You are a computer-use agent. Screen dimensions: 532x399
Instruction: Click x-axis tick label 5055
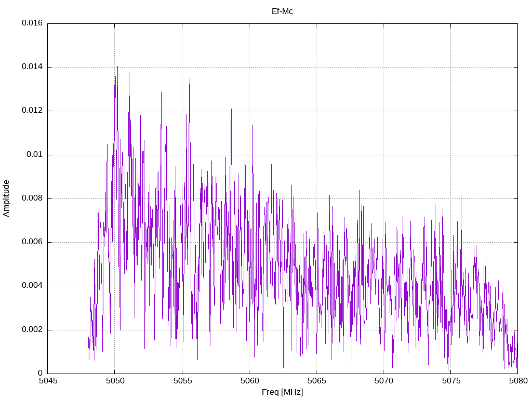click(182, 381)
